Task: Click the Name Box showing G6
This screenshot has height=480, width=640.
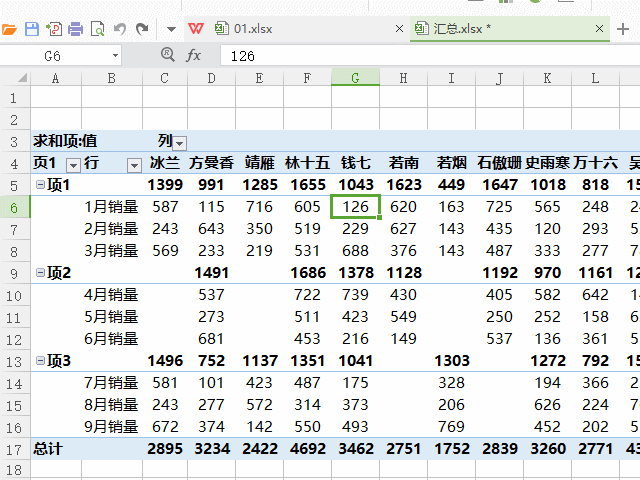Action: click(x=53, y=56)
